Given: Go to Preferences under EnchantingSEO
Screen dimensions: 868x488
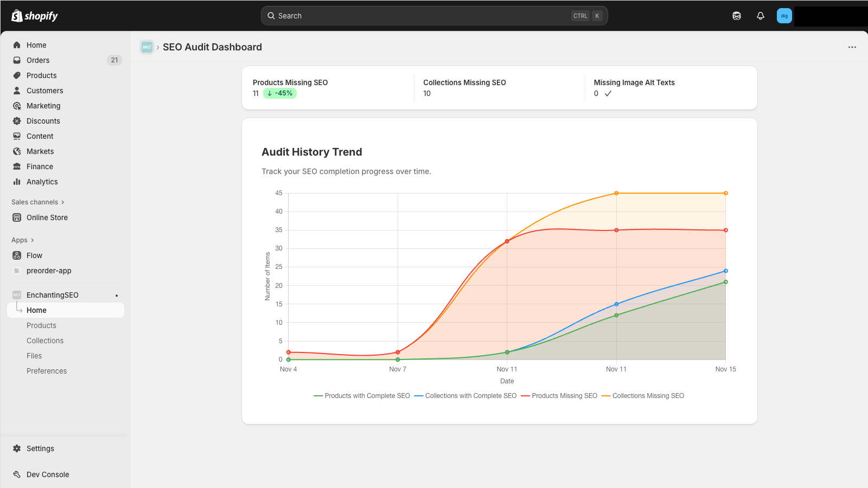Looking at the screenshot, I should point(47,371).
